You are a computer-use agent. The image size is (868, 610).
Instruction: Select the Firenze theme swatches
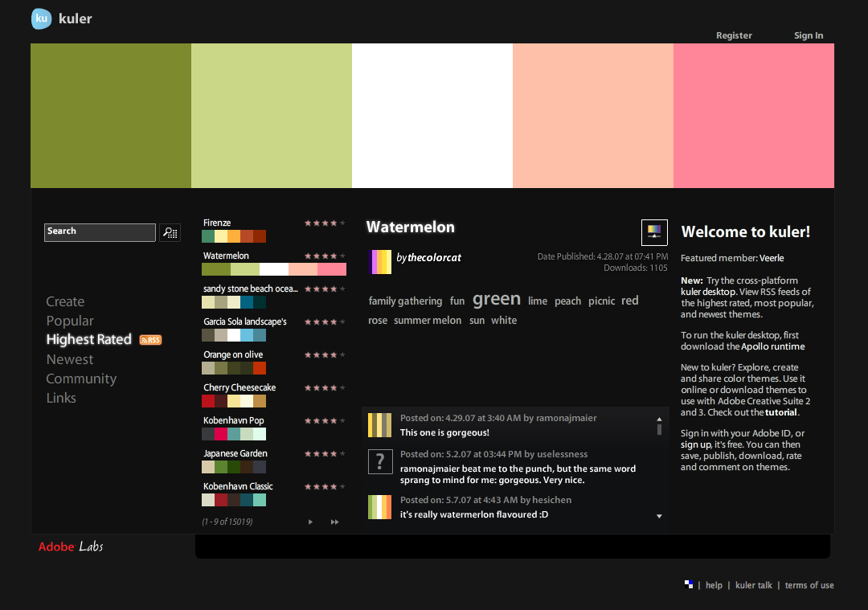234,236
